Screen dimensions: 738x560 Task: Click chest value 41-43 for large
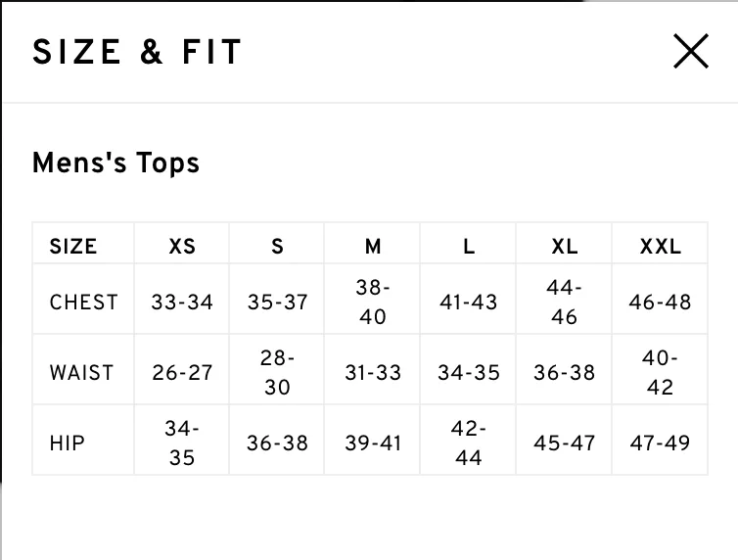tap(468, 302)
